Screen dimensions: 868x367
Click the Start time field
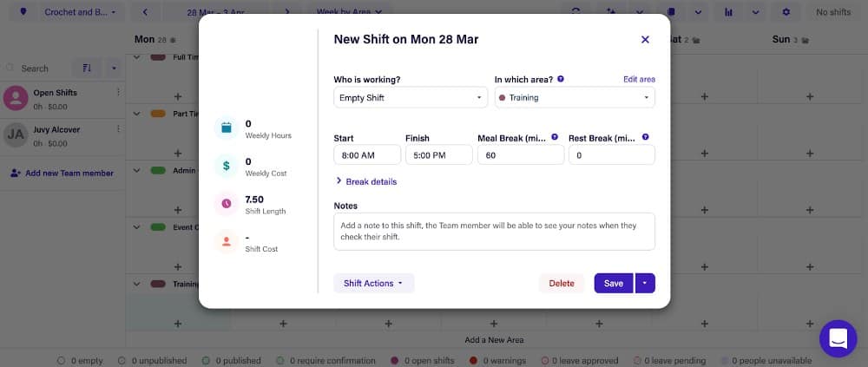point(367,155)
